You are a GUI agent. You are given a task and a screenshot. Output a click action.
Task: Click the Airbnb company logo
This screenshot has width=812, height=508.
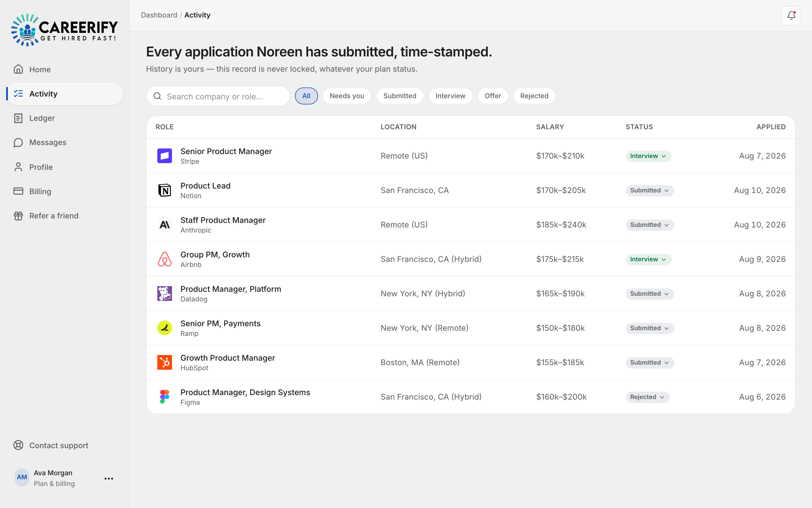(x=164, y=259)
